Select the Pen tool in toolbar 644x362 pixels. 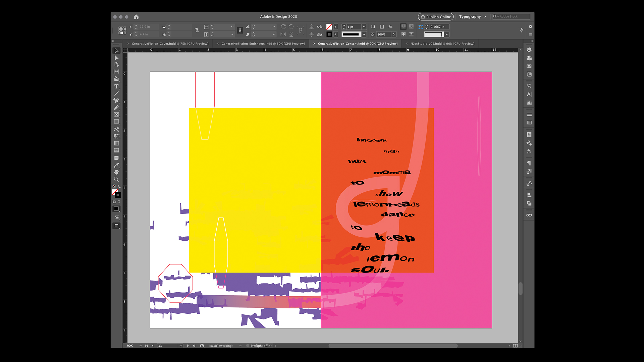[116, 101]
